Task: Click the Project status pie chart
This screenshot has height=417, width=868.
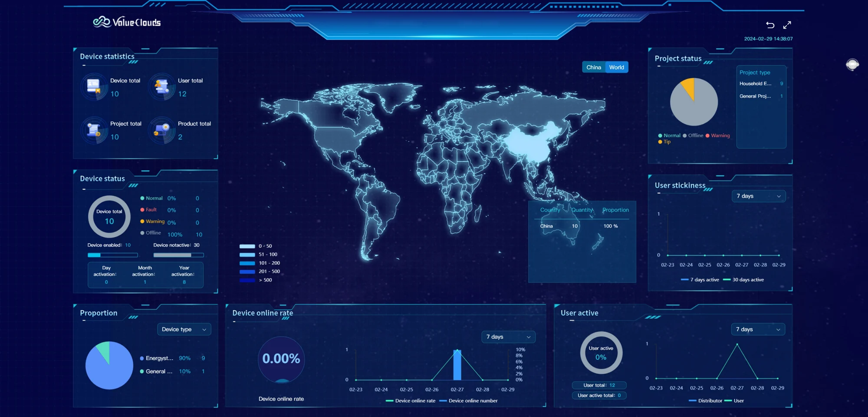Action: [694, 102]
